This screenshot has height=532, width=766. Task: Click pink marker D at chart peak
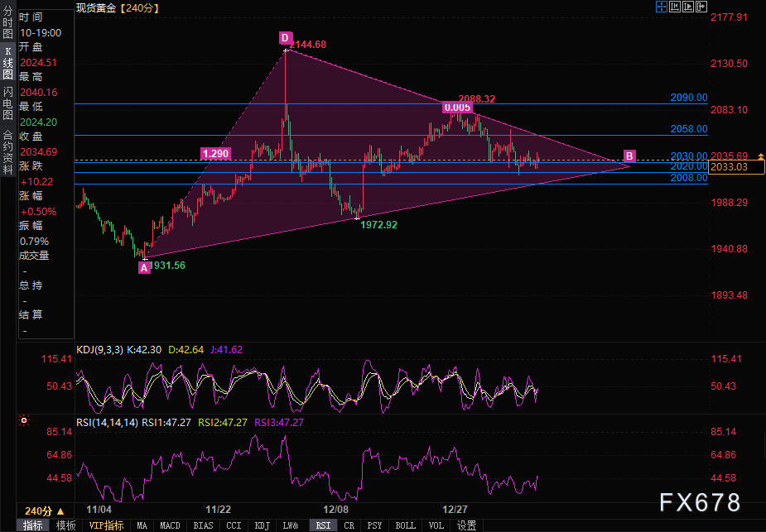[x=285, y=38]
